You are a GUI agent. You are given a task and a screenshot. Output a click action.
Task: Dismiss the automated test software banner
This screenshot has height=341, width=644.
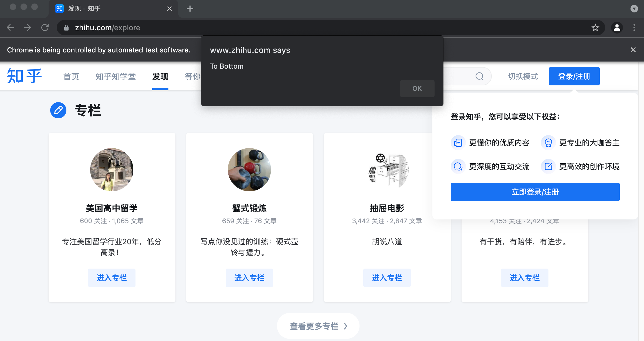click(x=633, y=50)
